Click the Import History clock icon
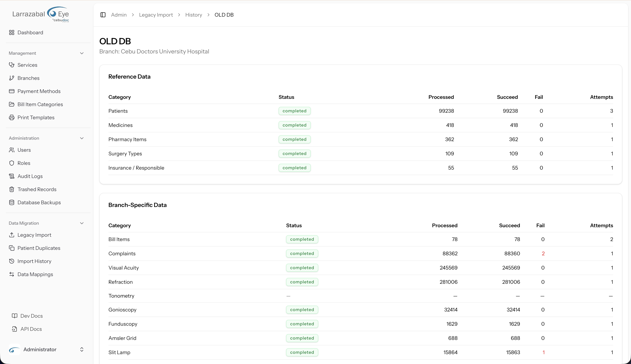631x364 pixels. point(12,261)
